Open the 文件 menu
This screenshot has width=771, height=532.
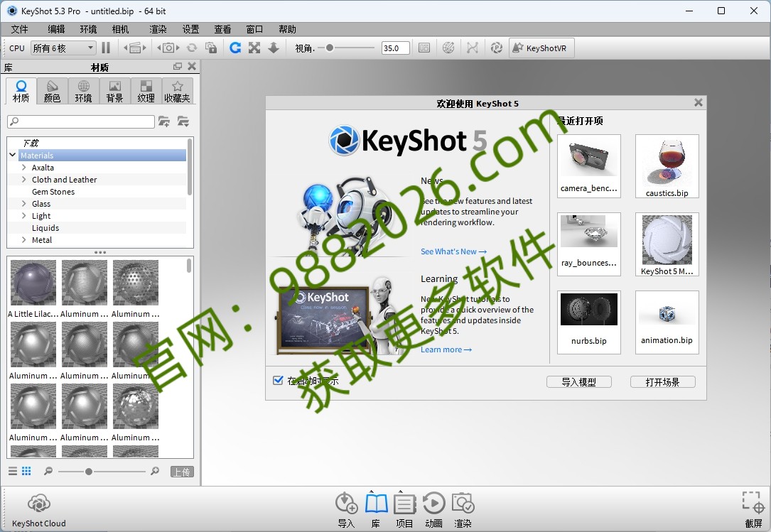coord(19,30)
